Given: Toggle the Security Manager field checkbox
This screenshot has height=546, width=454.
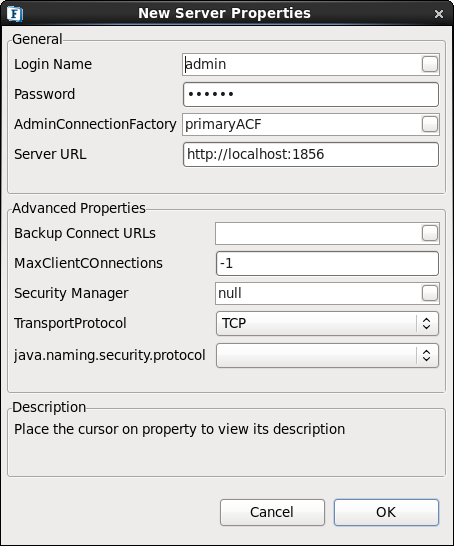Looking at the screenshot, I should (x=430, y=293).
